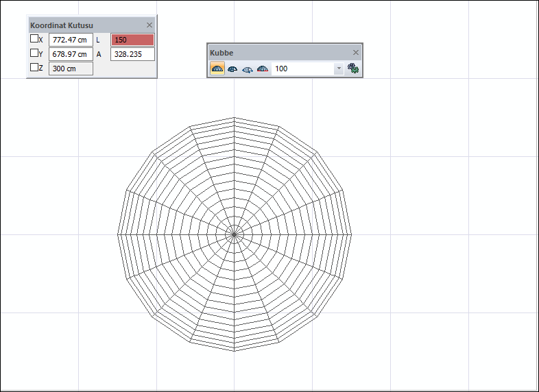Viewport: 539px width, 392px height.
Task: Close the Koordinat Kutusu panel
Action: (149, 25)
